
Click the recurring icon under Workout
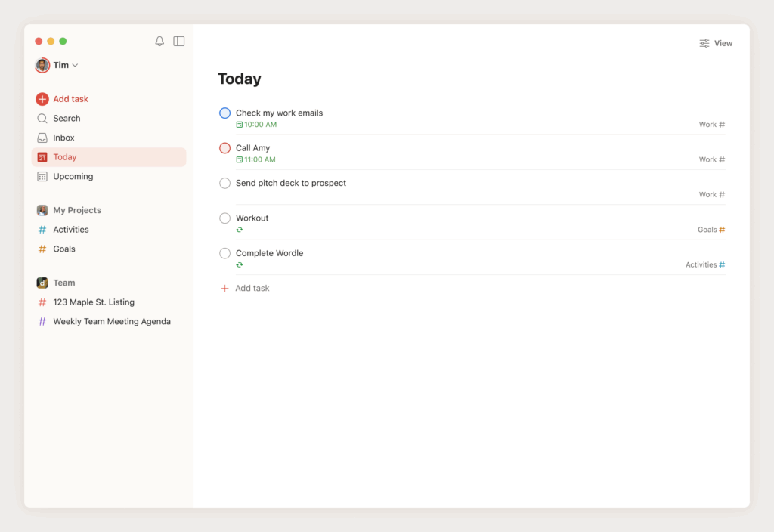pyautogui.click(x=240, y=230)
